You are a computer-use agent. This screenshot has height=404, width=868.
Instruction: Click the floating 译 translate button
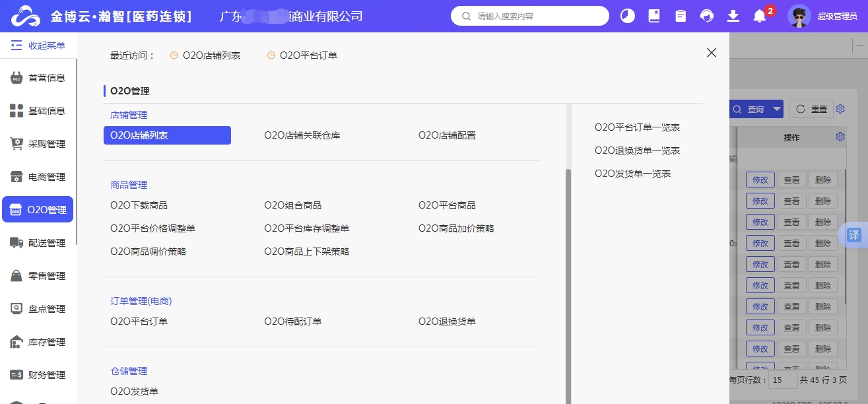[853, 235]
